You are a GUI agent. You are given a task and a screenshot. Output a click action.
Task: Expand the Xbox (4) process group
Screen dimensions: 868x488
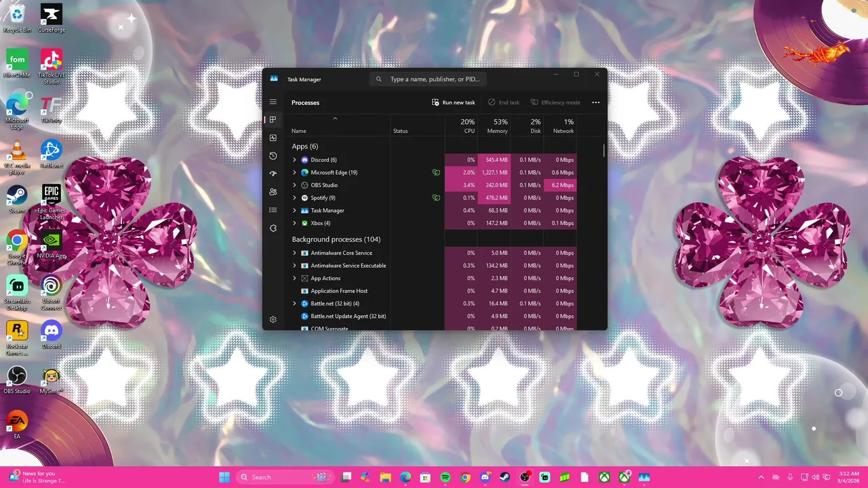click(294, 223)
